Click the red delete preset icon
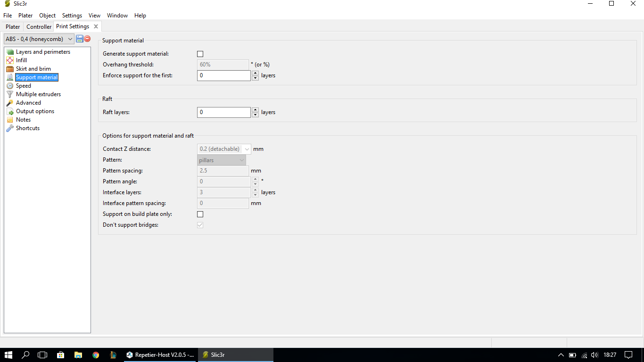The height and width of the screenshot is (362, 644). click(87, 39)
